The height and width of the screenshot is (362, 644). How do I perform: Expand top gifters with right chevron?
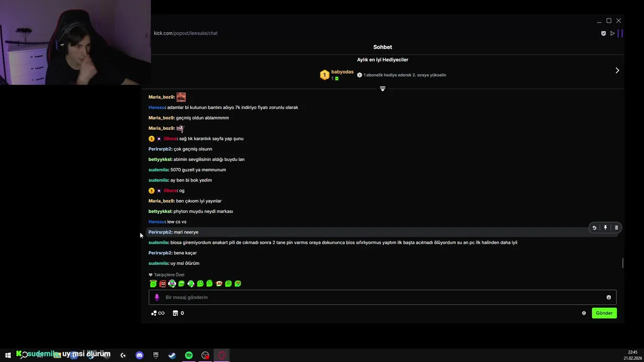coord(617,70)
